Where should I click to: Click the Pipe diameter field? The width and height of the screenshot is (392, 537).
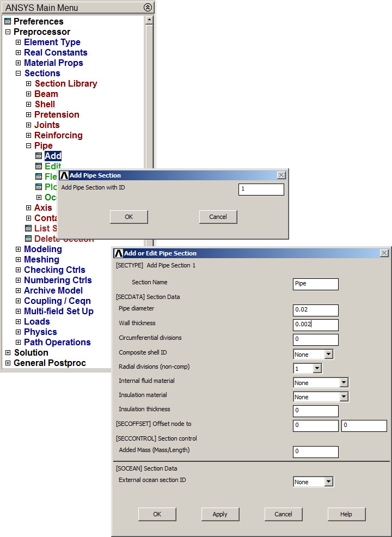pyautogui.click(x=316, y=310)
